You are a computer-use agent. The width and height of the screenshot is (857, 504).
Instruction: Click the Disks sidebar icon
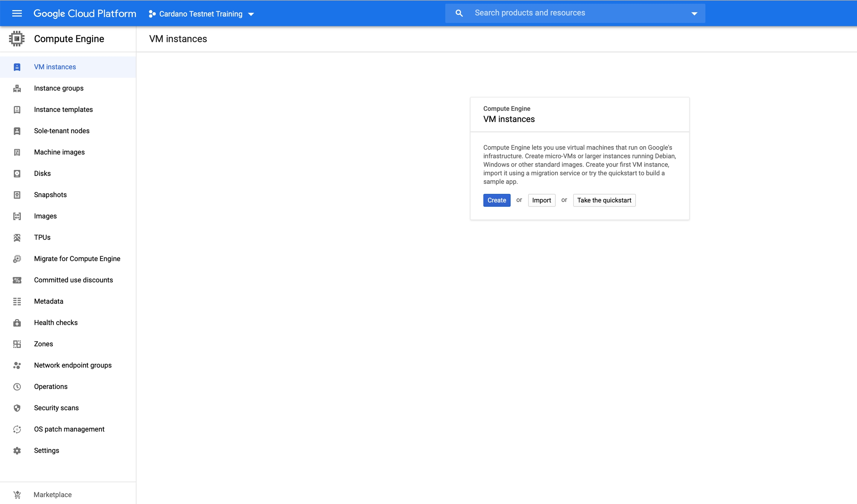[x=17, y=174]
